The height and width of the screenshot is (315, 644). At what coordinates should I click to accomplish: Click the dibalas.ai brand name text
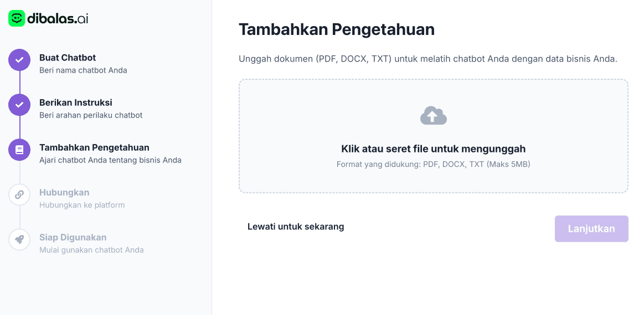click(x=58, y=18)
